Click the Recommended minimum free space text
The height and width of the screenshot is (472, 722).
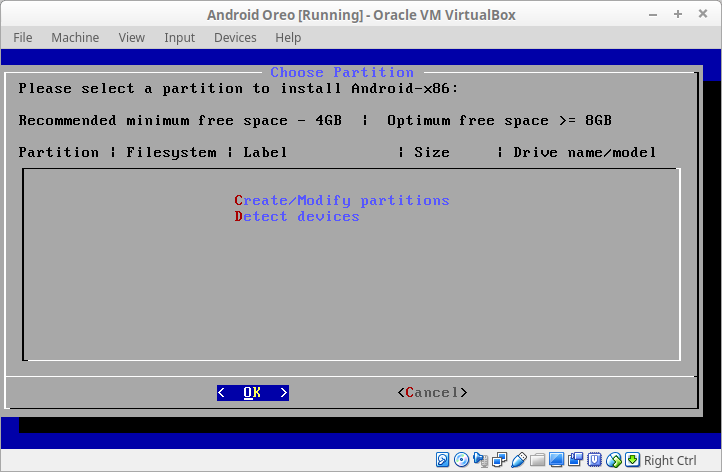[x=180, y=121]
